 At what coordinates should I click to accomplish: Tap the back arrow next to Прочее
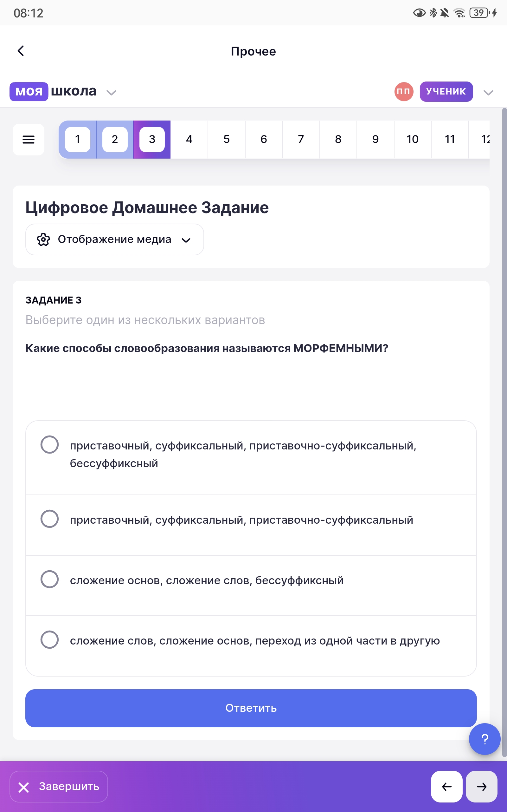pyautogui.click(x=21, y=51)
